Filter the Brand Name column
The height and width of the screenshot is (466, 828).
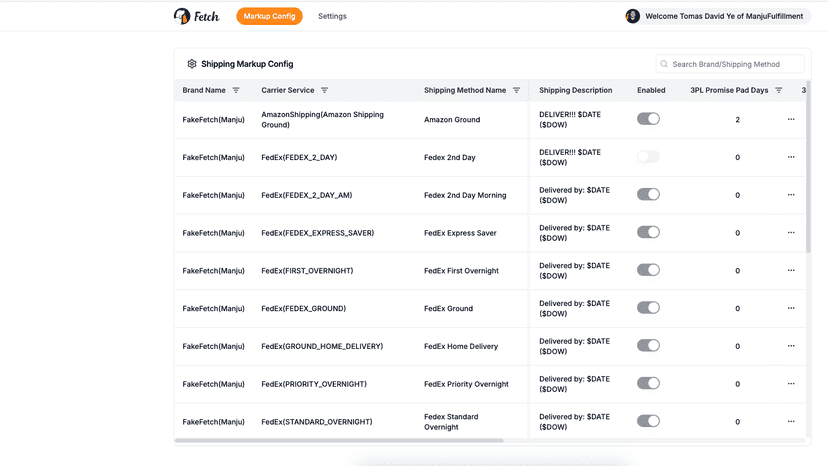(236, 90)
